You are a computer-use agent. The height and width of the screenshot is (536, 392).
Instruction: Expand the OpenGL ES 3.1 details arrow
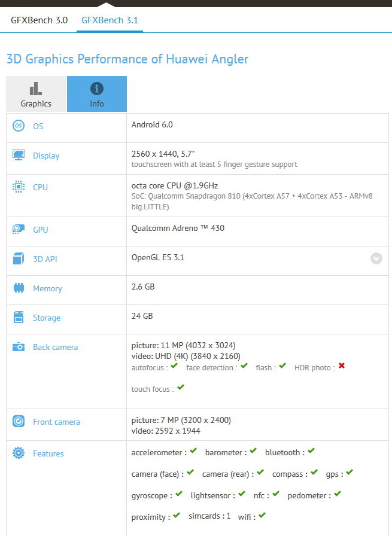[x=376, y=258]
